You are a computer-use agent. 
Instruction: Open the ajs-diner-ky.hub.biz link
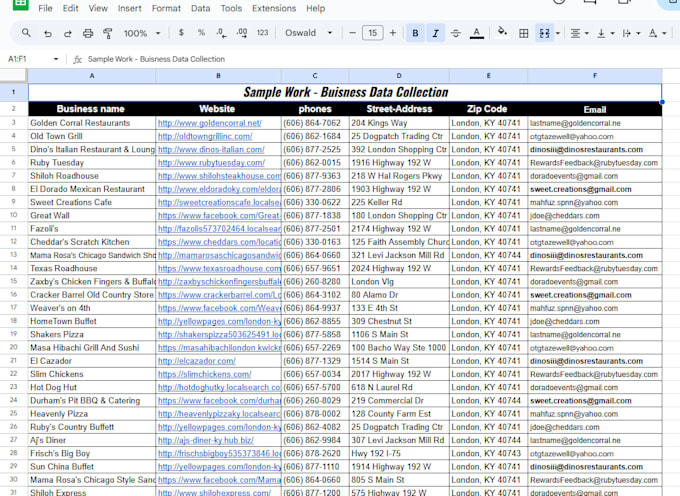tap(206, 440)
